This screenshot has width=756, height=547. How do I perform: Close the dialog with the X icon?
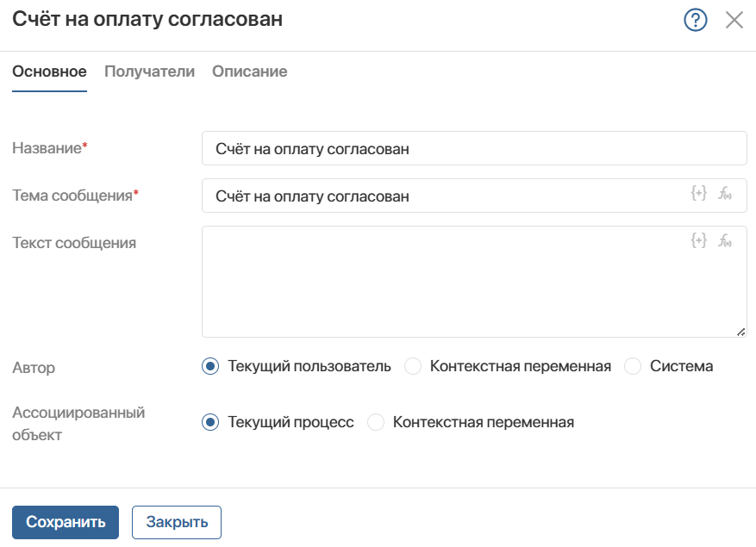734,20
